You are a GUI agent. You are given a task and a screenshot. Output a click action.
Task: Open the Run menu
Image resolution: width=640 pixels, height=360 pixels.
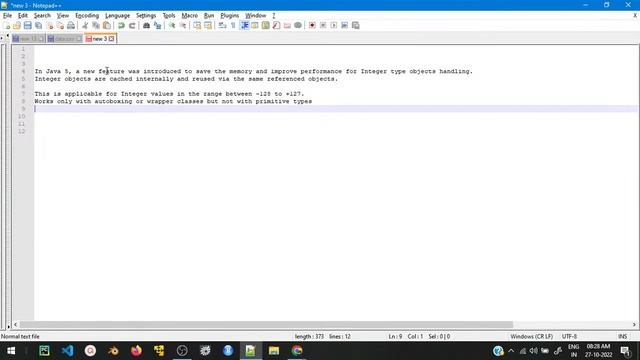209,16
